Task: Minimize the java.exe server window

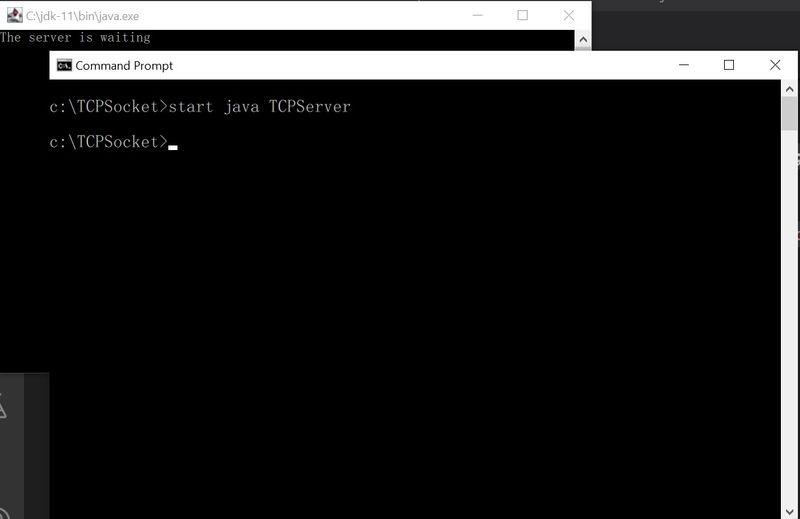Action: click(477, 15)
